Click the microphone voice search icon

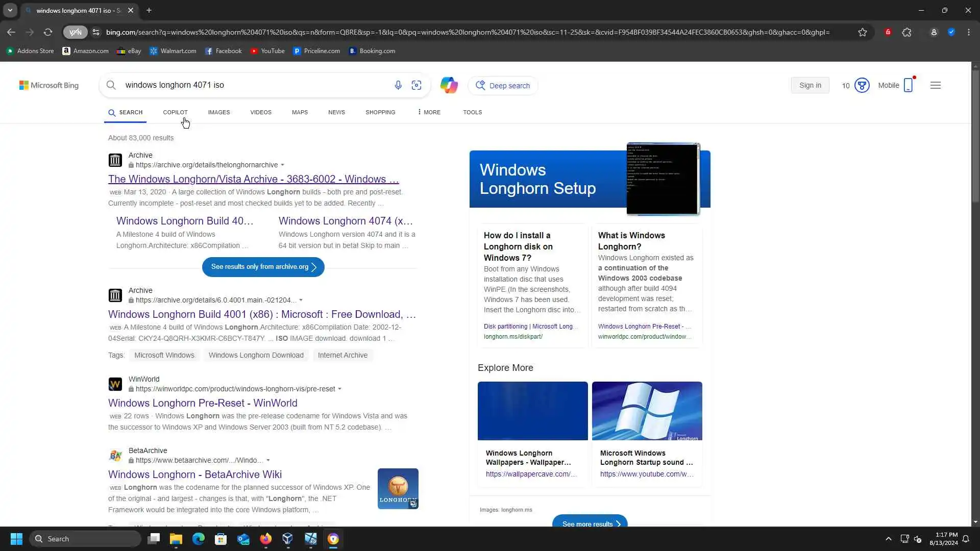(x=398, y=85)
